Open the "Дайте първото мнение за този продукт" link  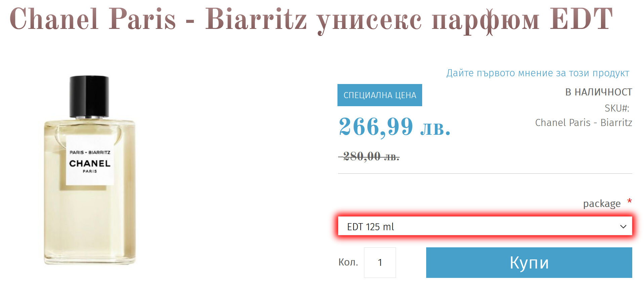537,73
